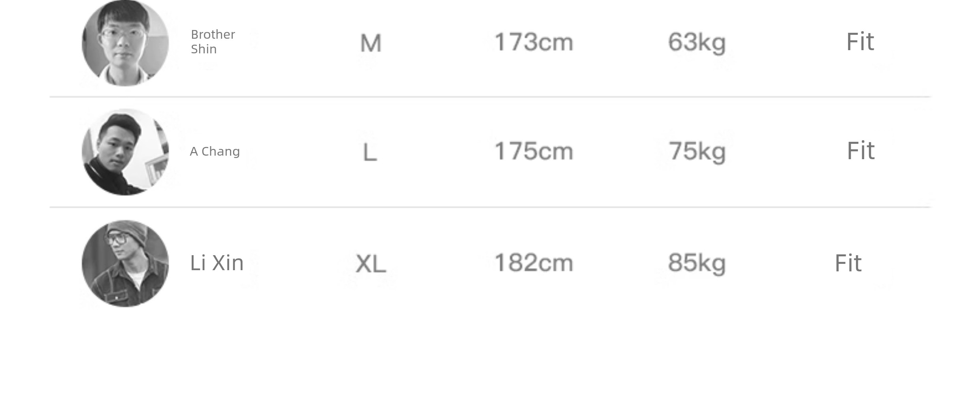
Task: Select the Brother Shin name label
Action: (213, 42)
